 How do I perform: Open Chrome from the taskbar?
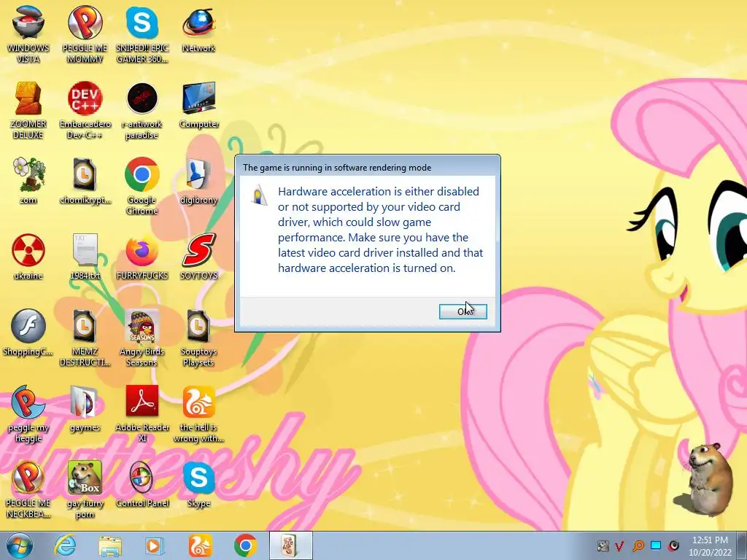(245, 545)
